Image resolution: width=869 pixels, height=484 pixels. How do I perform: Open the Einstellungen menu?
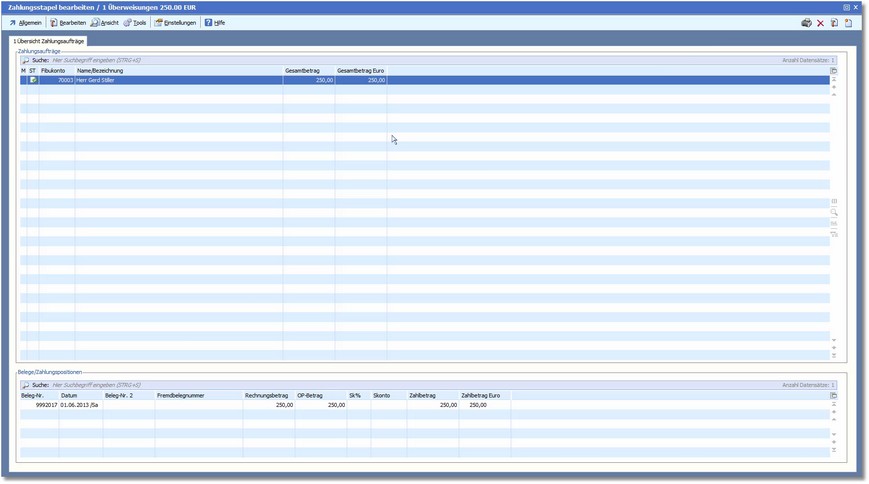175,22
